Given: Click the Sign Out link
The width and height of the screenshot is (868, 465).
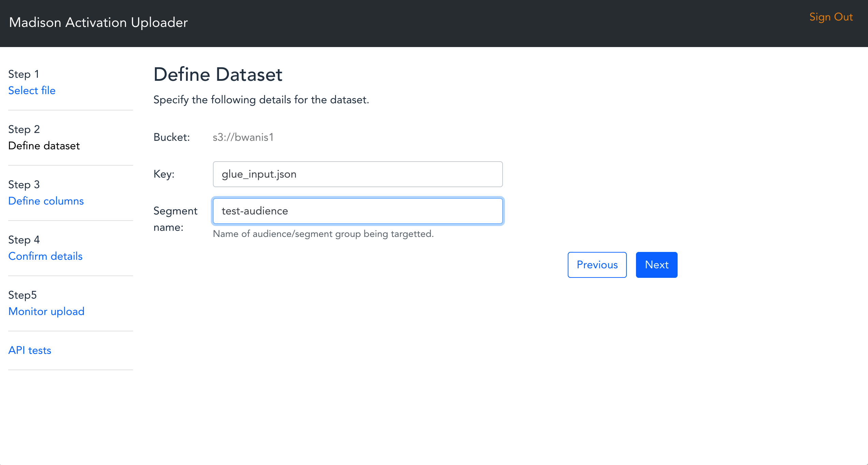Looking at the screenshot, I should coord(830,17).
